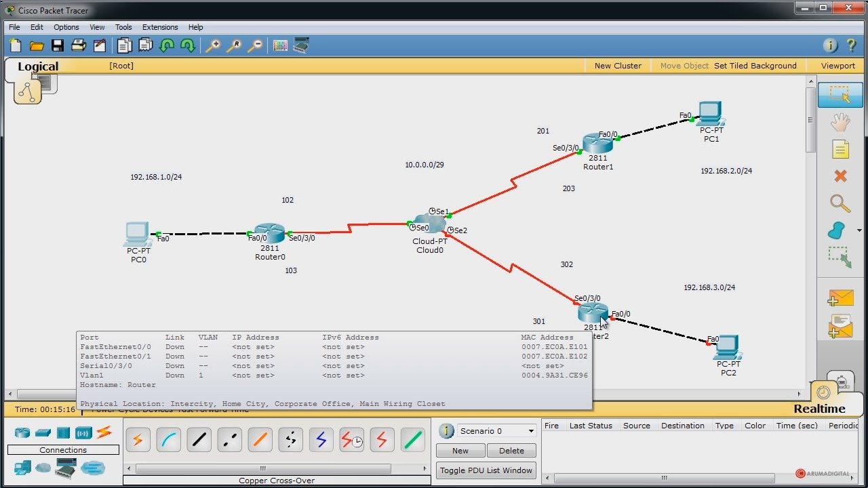Viewport: 868px width, 488px height.
Task: Choose the Phone cable
Action: pos(290,440)
